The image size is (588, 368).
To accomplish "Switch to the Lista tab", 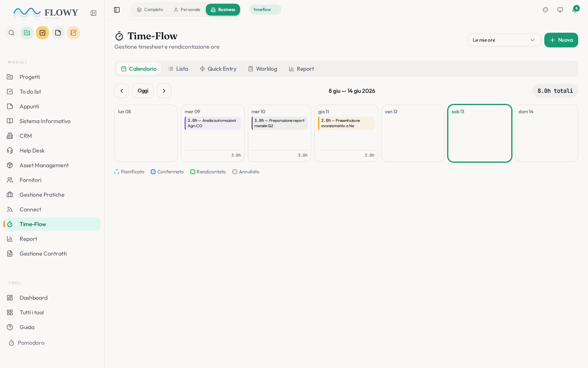I will click(178, 69).
